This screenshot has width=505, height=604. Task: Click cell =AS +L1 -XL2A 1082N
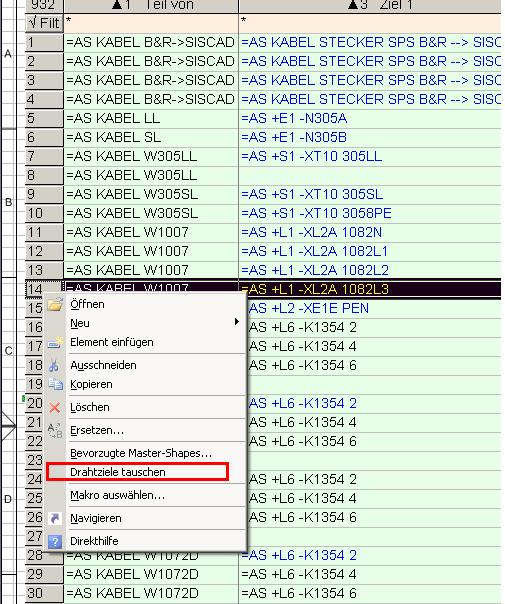370,232
